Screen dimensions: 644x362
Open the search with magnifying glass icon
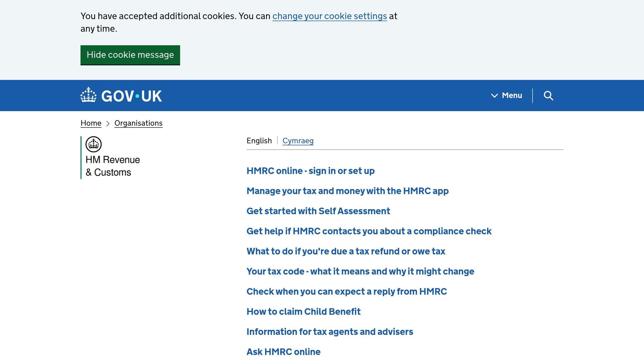548,96
